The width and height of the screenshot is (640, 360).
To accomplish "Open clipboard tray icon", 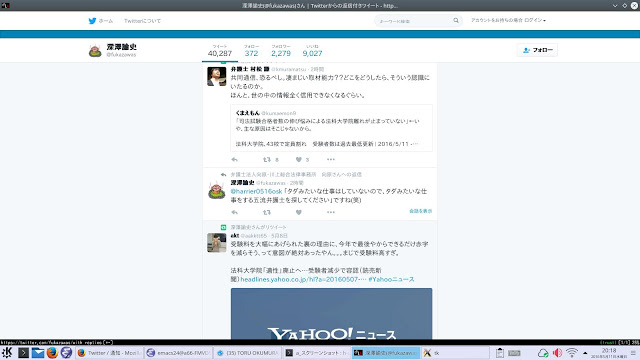I will pos(500,353).
